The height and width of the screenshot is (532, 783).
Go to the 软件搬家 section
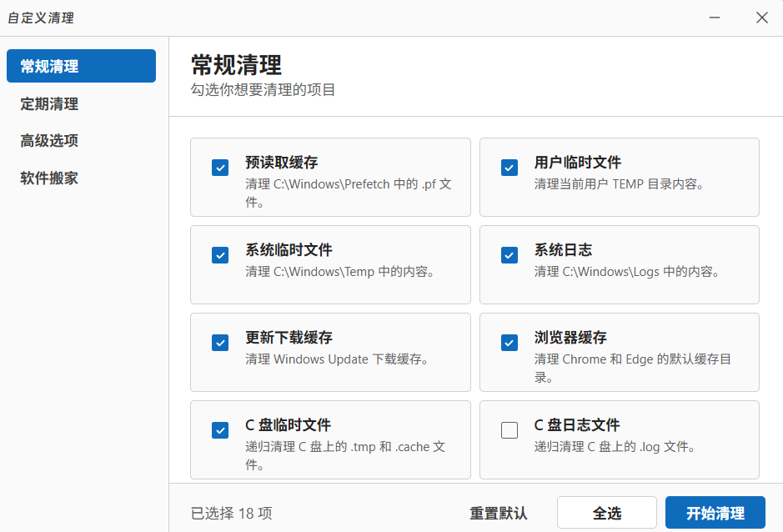49,178
